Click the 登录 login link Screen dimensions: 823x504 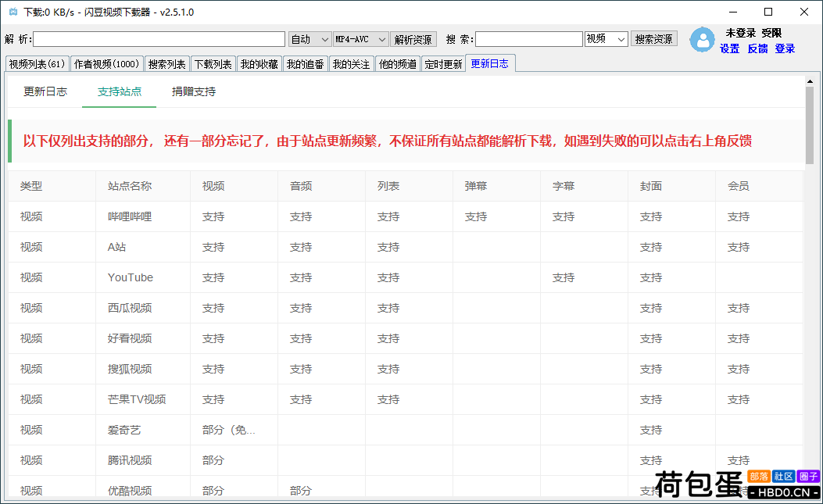785,48
